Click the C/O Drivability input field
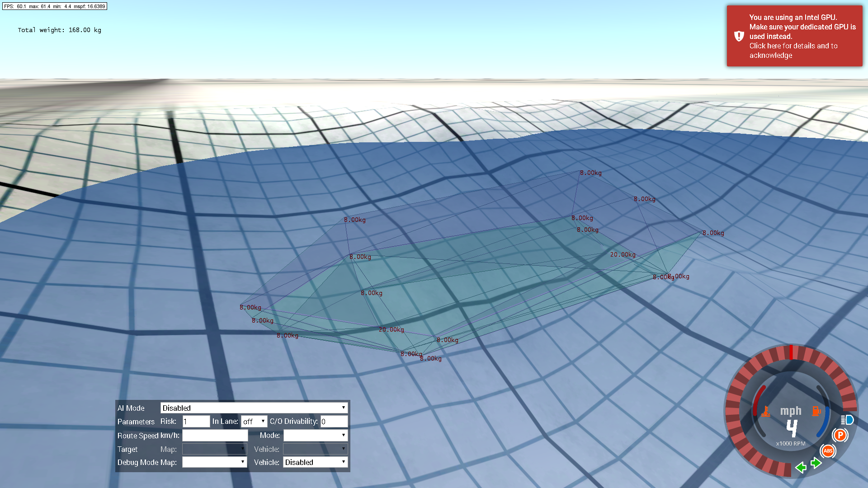Image resolution: width=868 pixels, height=488 pixels. coord(334,422)
